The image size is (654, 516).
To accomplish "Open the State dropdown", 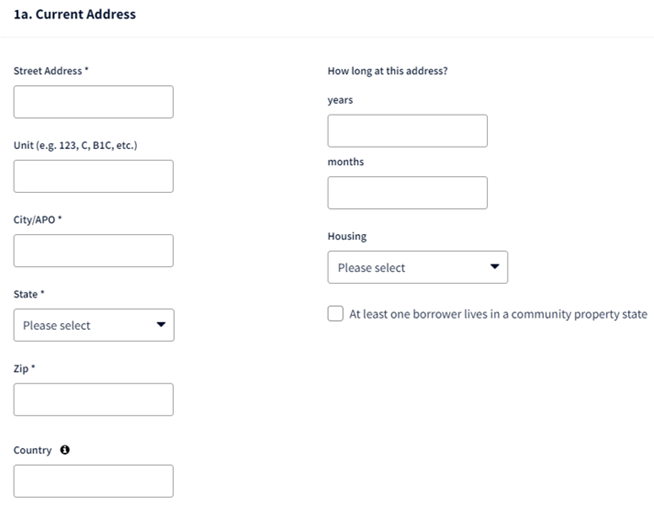I will point(94,325).
